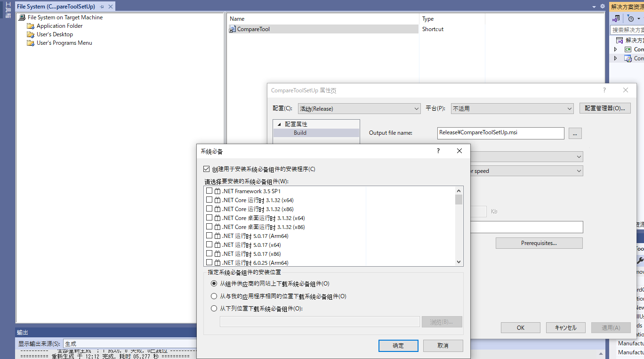Image resolution: width=644 pixels, height=359 pixels.
Task: Click the Prerequisites... button
Action: pyautogui.click(x=539, y=243)
